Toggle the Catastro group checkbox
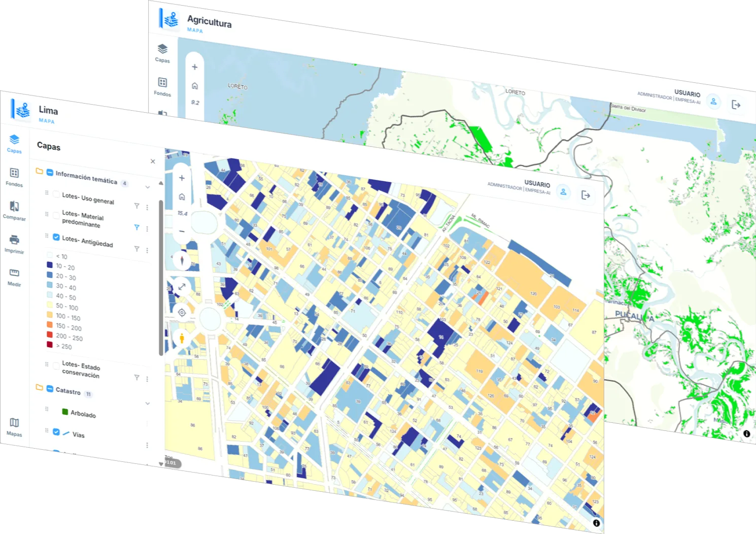756x534 pixels. (x=50, y=389)
